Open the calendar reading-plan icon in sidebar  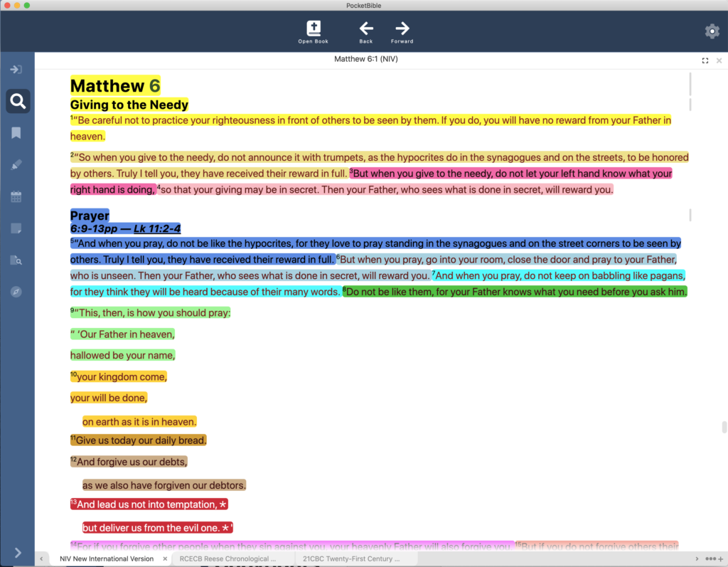tap(16, 196)
